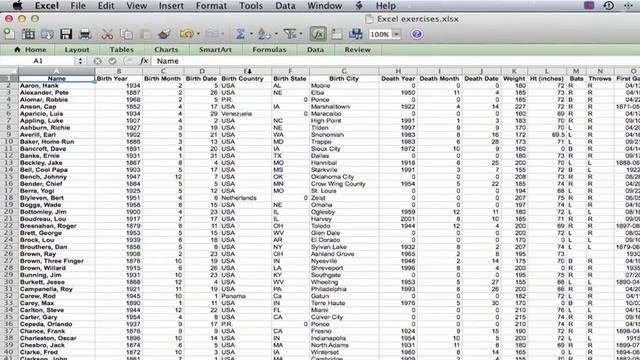The width and height of the screenshot is (640, 360).
Task: Open Excel Help purple question icon
Action: click(x=417, y=34)
